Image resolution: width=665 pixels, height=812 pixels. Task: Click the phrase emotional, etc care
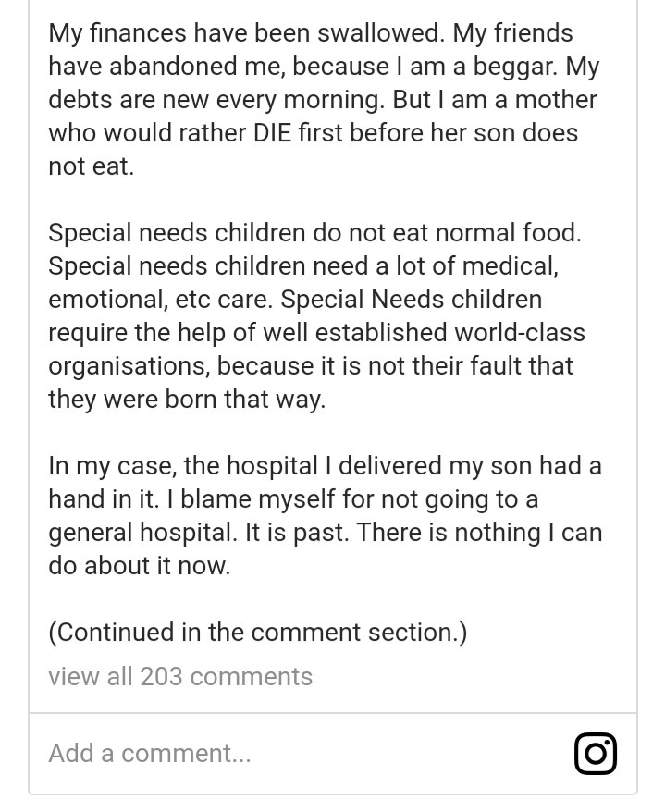coord(157,299)
